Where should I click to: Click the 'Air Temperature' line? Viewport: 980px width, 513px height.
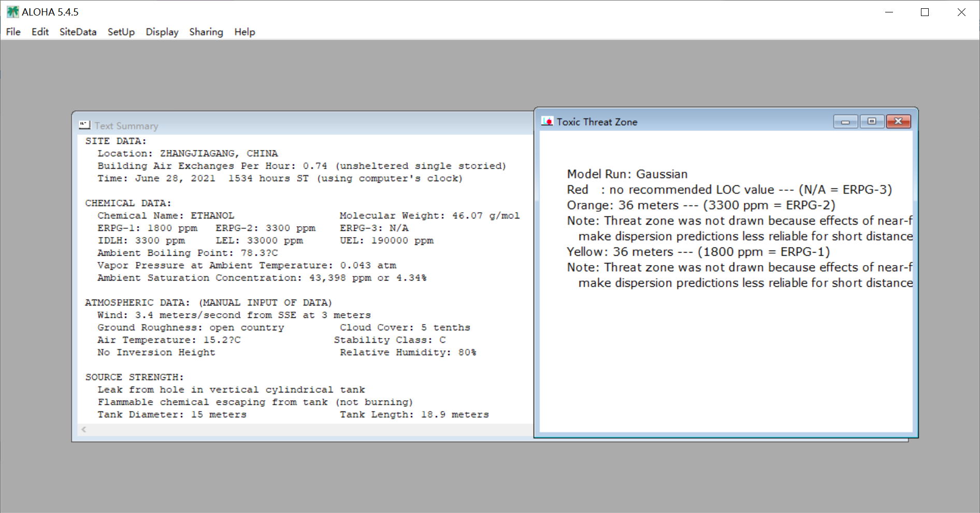[169, 340]
